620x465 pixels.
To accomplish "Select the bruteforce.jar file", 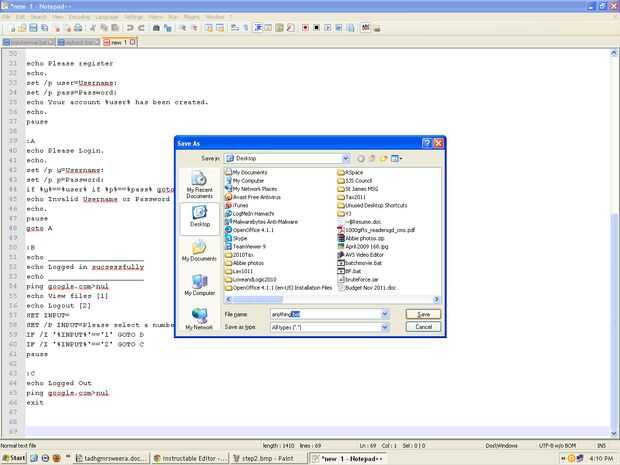I will 358,280.
